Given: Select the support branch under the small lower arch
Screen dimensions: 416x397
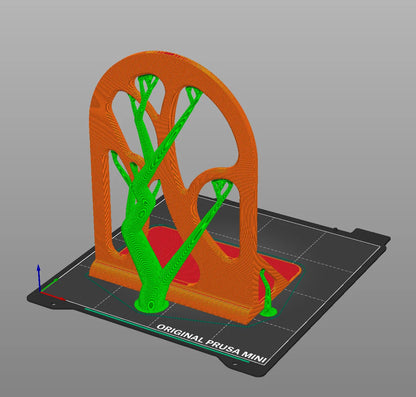Looking at the screenshot, I should (222, 188).
